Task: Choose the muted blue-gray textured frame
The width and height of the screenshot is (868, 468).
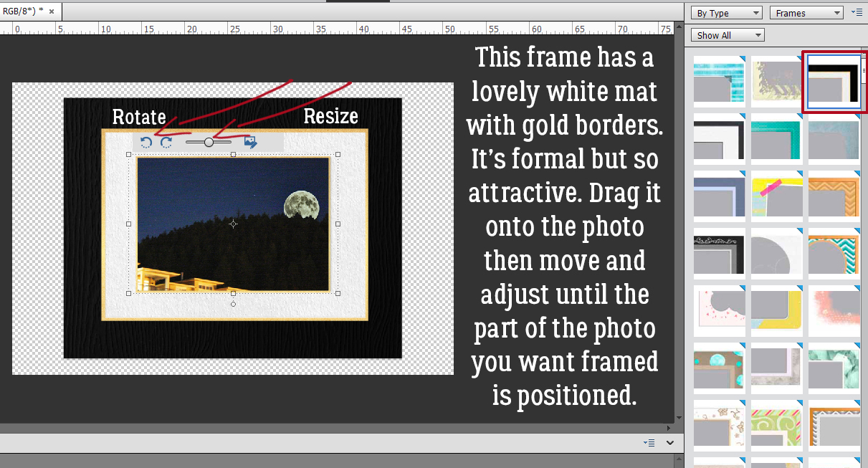Action: click(x=834, y=139)
